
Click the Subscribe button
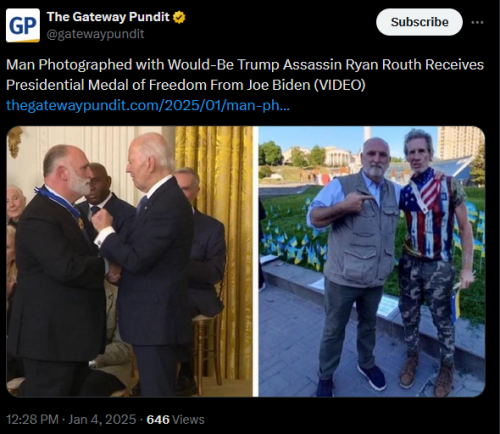pyautogui.click(x=419, y=22)
